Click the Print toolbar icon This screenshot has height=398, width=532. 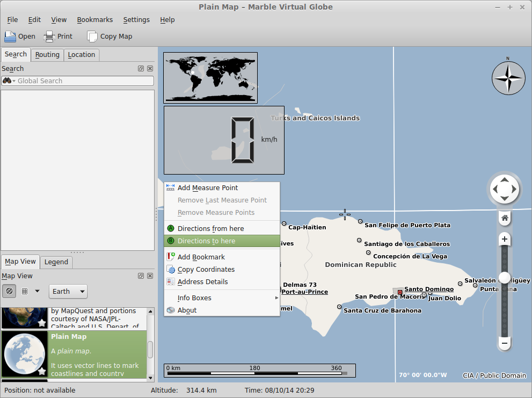(49, 37)
